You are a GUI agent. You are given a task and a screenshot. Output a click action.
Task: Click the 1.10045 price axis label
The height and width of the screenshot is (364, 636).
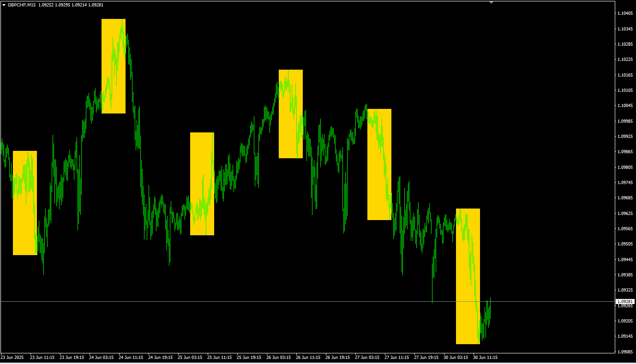tap(625, 106)
